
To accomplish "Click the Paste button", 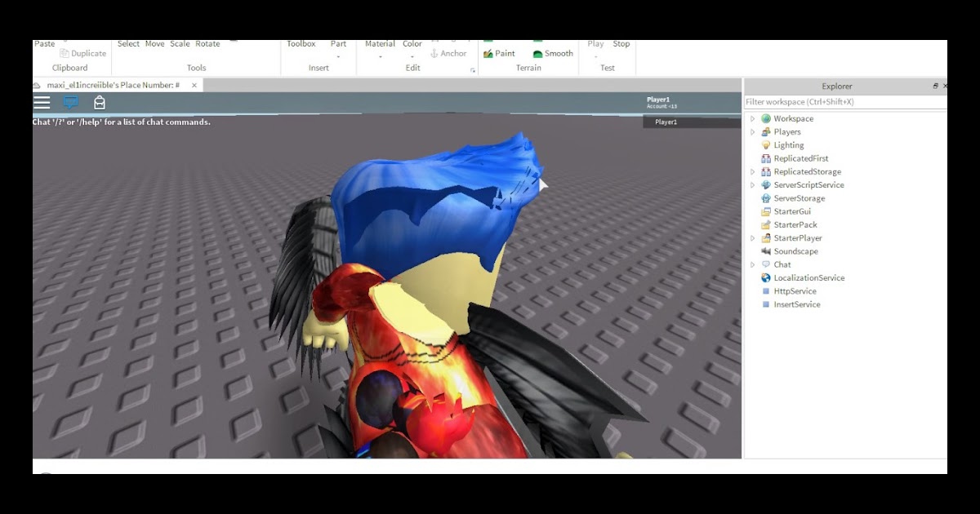I will point(45,44).
